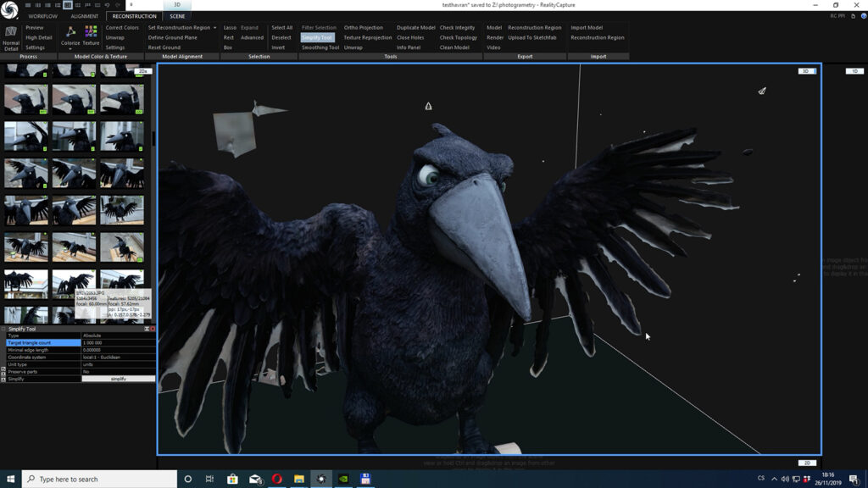Edit the Minimal edge length value

click(x=119, y=350)
